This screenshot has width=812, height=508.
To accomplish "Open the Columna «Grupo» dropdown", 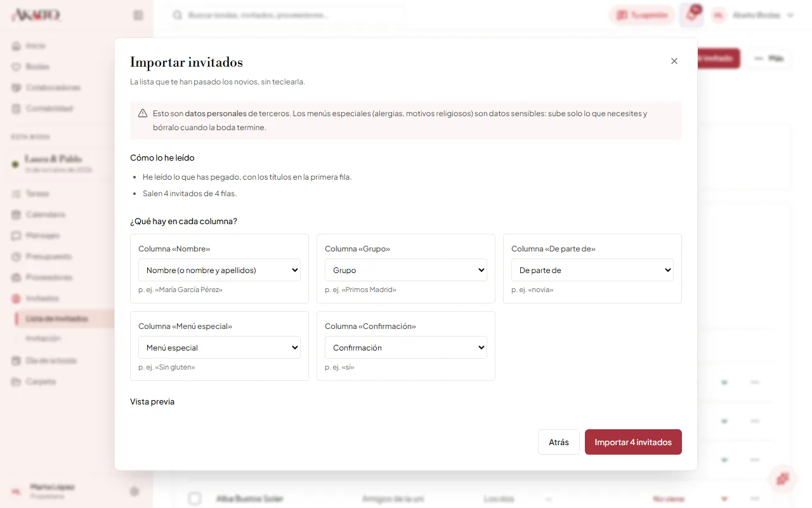I will point(406,270).
